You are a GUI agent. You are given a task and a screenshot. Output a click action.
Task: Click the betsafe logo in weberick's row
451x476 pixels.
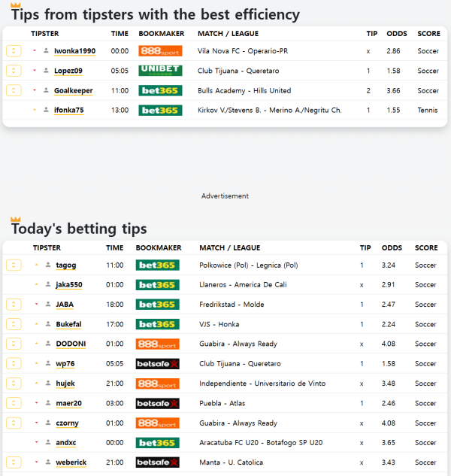click(157, 462)
